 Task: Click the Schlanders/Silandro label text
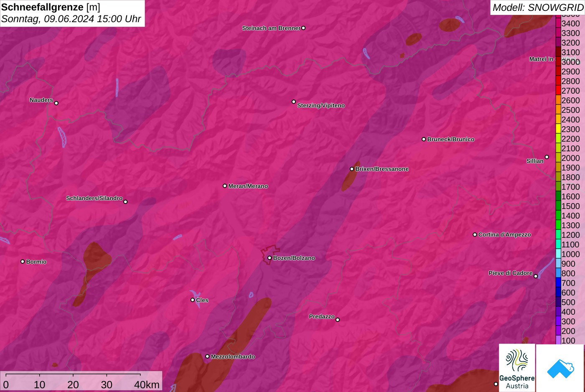click(94, 198)
